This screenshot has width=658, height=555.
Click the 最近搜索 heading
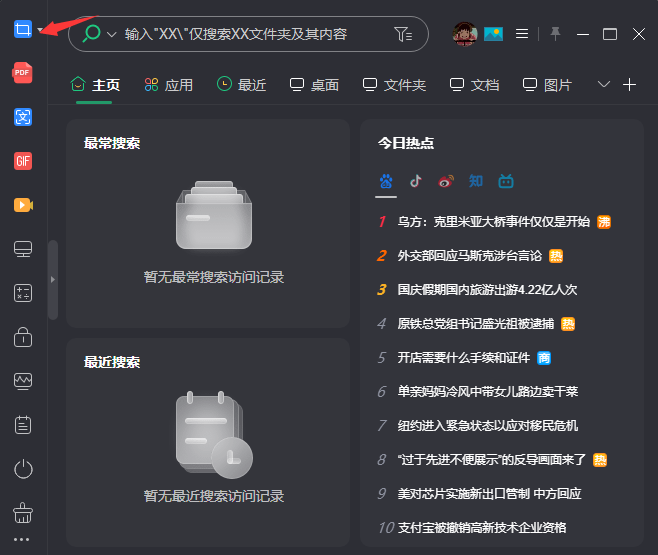pos(112,362)
